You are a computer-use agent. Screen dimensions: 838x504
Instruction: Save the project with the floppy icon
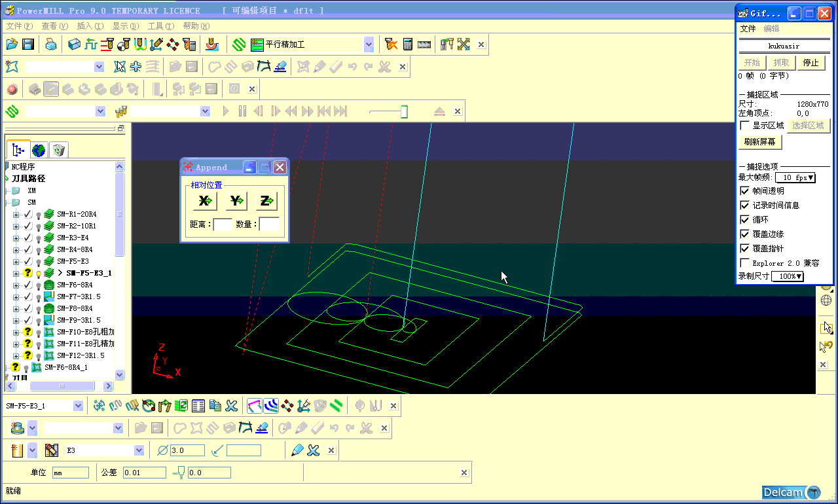tap(27, 45)
